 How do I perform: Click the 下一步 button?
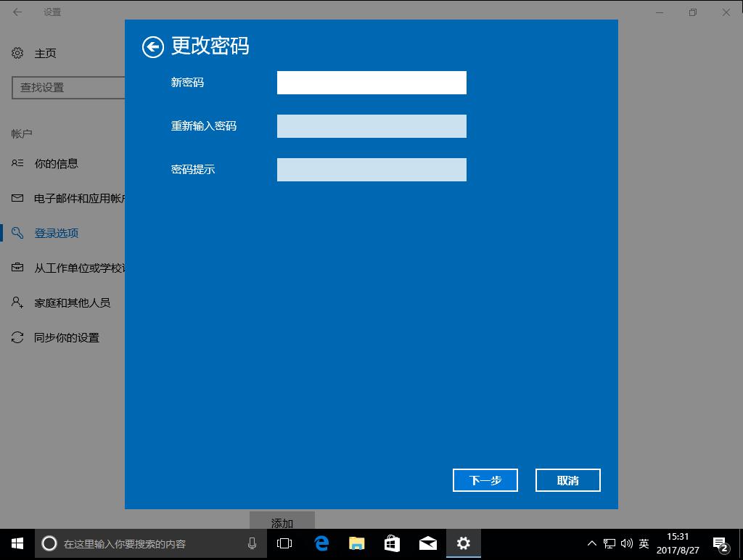click(x=485, y=479)
